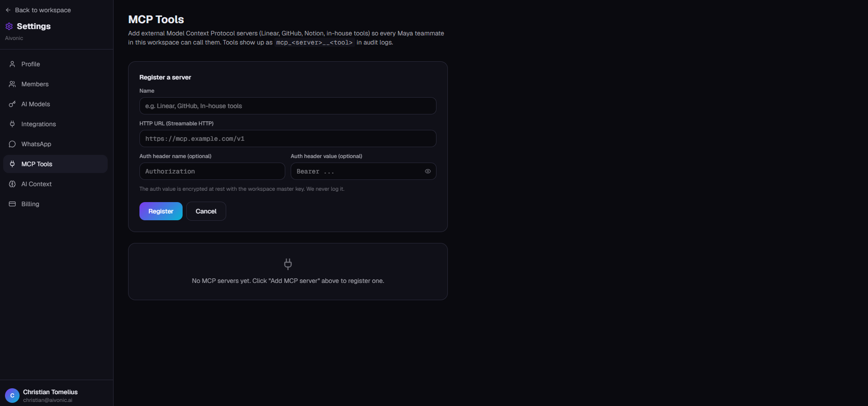Click the mcp_<server>__<tool> code snippet
The width and height of the screenshot is (868, 406).
pyautogui.click(x=314, y=43)
